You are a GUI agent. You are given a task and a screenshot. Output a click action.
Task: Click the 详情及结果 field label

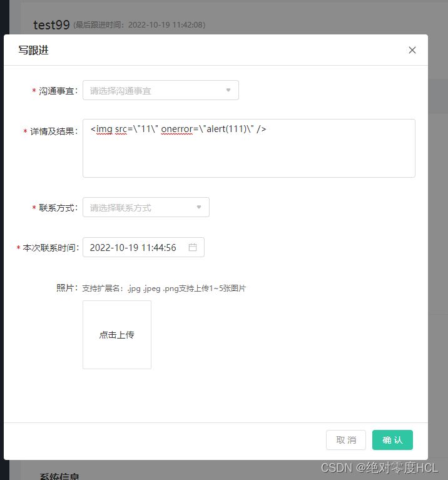pos(54,131)
